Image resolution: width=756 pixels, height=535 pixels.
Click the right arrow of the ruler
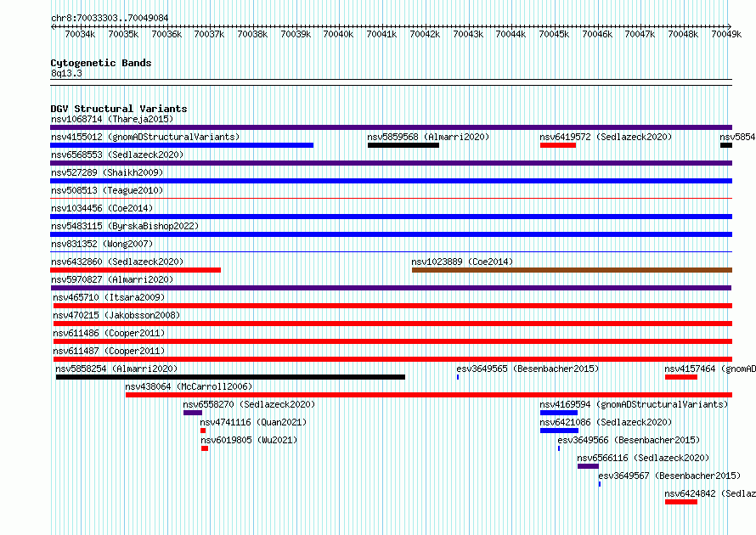pos(730,26)
